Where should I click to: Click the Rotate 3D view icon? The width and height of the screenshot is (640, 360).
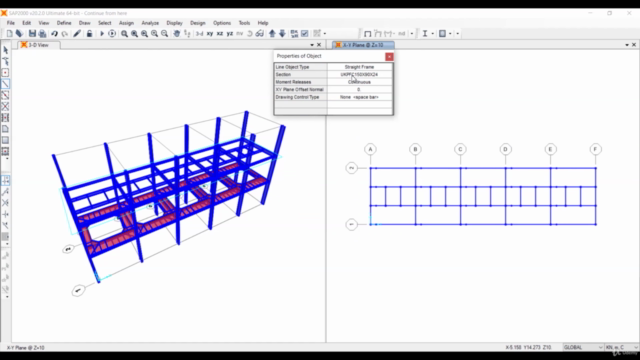coord(250,33)
